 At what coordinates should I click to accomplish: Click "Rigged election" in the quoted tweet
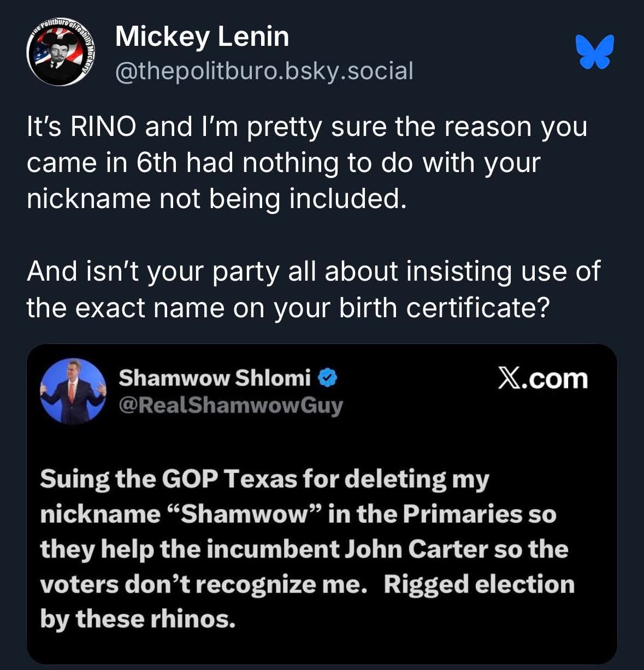click(x=478, y=584)
